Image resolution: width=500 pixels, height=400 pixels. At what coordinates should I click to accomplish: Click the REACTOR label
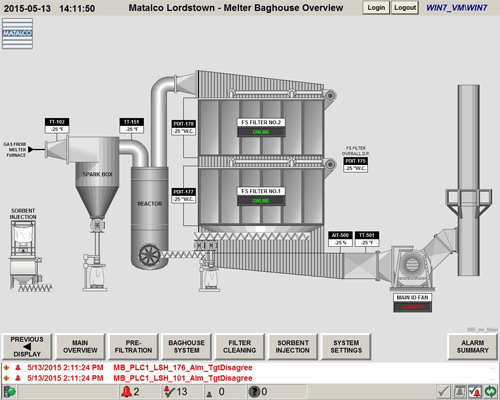[x=150, y=204]
